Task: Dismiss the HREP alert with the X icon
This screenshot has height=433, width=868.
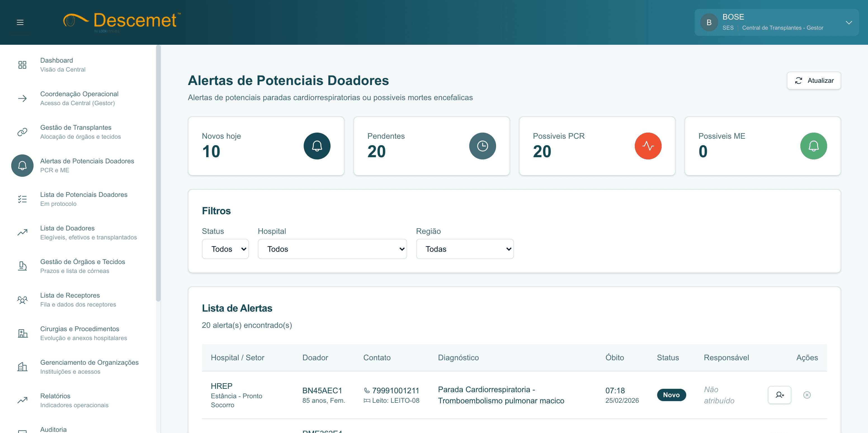Action: (807, 395)
